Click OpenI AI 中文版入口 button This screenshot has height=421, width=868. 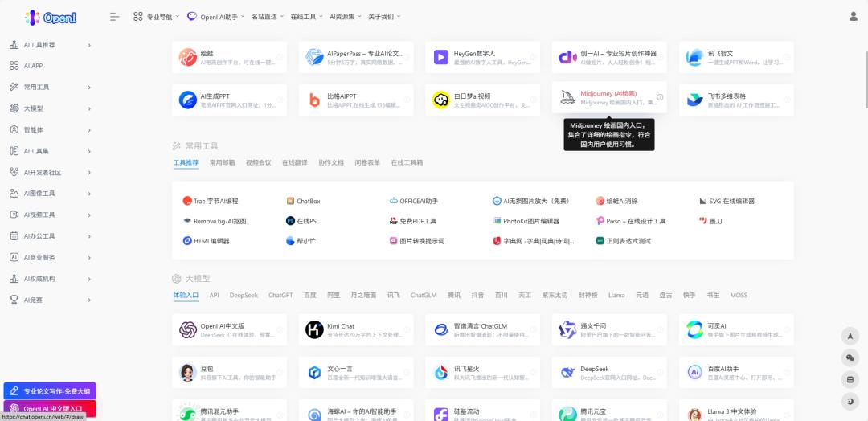pyautogui.click(x=50, y=408)
